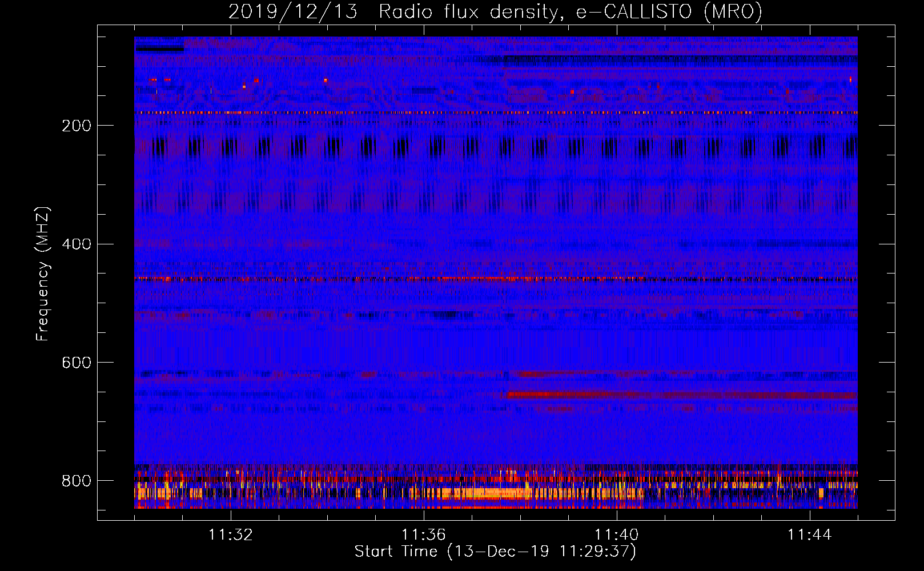Screen dimensions: 924x571
Task: Click the 11:44 time tick label
Action: pyautogui.click(x=810, y=535)
